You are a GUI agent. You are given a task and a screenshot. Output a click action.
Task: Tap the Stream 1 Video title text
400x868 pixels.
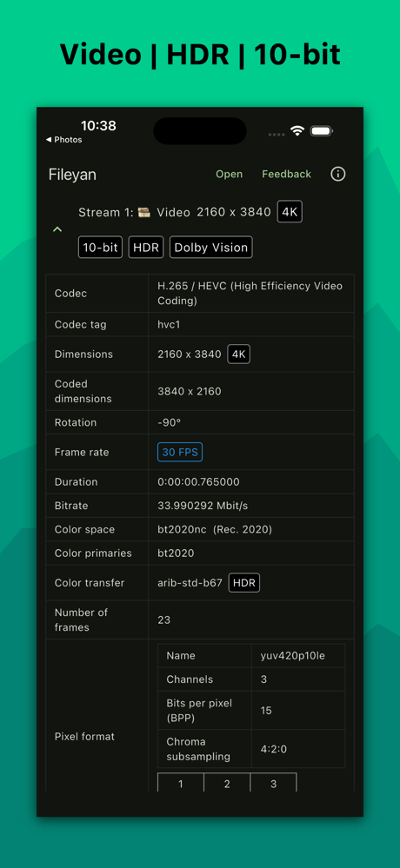175,212
